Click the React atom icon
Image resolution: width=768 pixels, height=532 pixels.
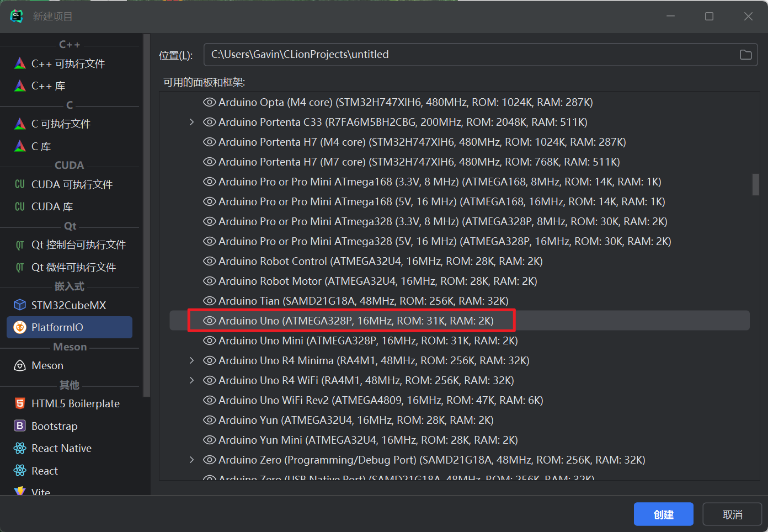(x=20, y=471)
